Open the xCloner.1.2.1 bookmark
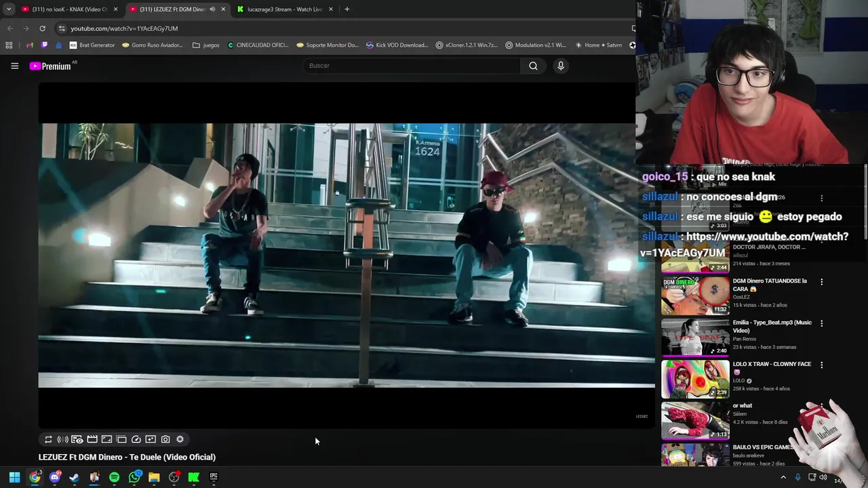This screenshot has width=868, height=488. pos(467,45)
